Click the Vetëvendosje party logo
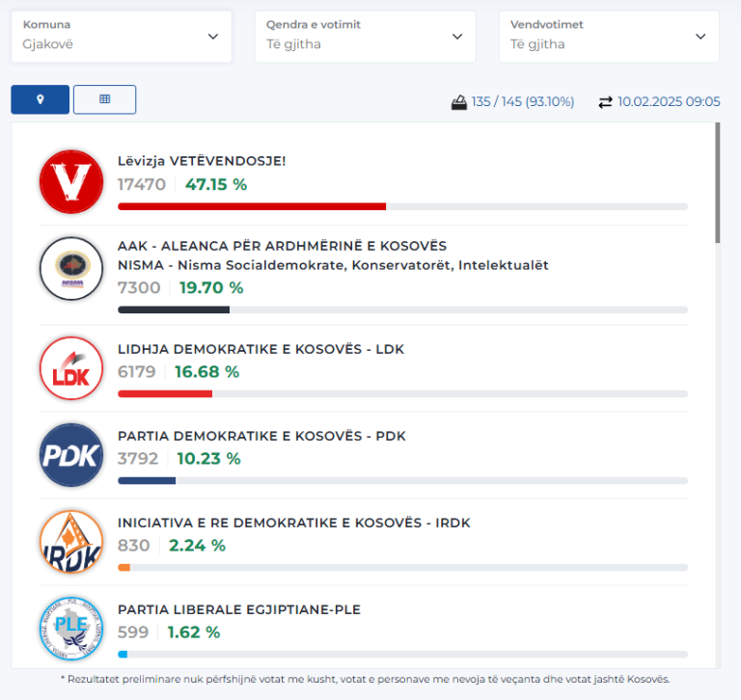Image resolution: width=741 pixels, height=700 pixels. [x=70, y=181]
